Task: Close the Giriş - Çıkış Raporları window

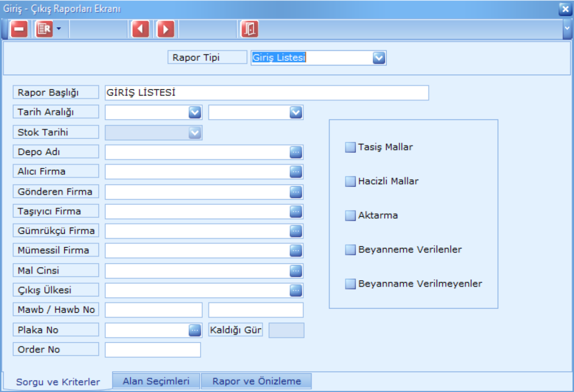Action: 565,9
